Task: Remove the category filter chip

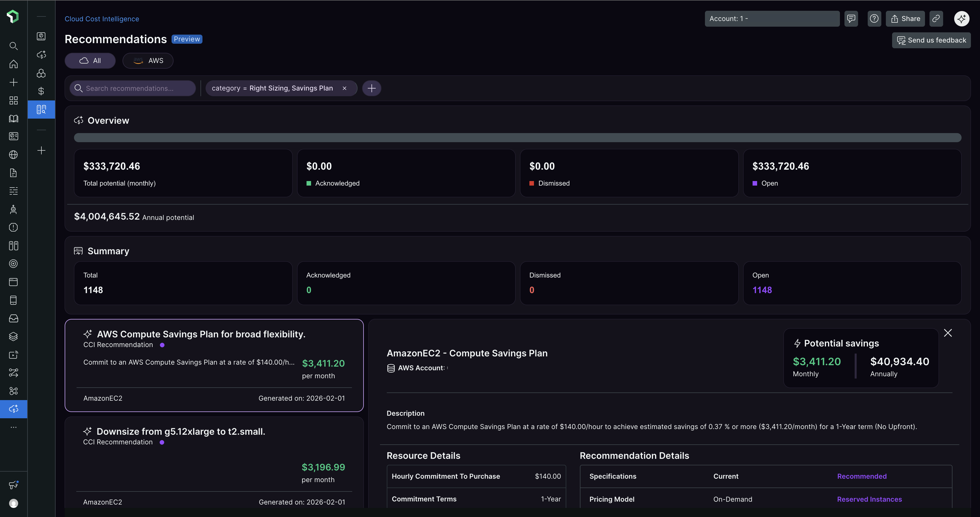Action: [344, 88]
